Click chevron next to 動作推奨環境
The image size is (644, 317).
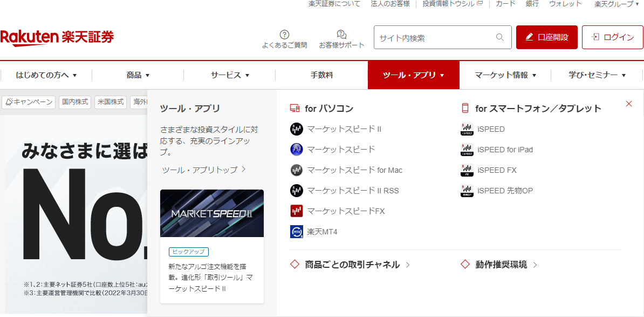pos(535,265)
